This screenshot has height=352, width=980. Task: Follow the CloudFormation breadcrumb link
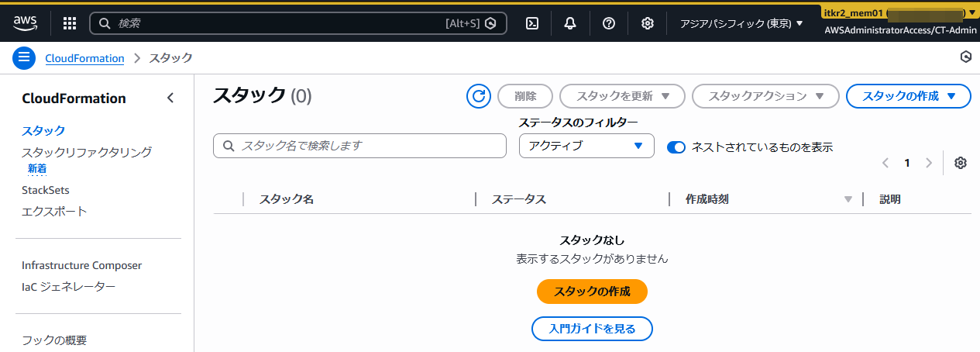[x=84, y=58]
